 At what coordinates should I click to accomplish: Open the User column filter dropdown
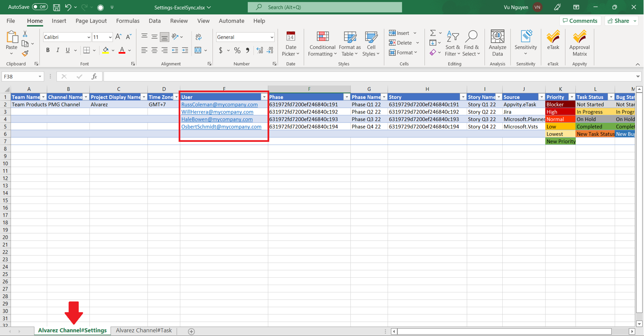[x=264, y=97]
